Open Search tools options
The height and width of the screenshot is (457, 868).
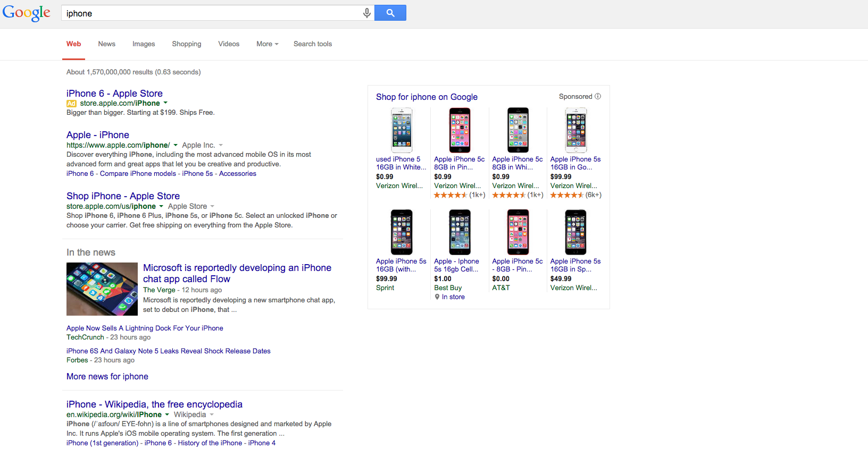point(313,44)
